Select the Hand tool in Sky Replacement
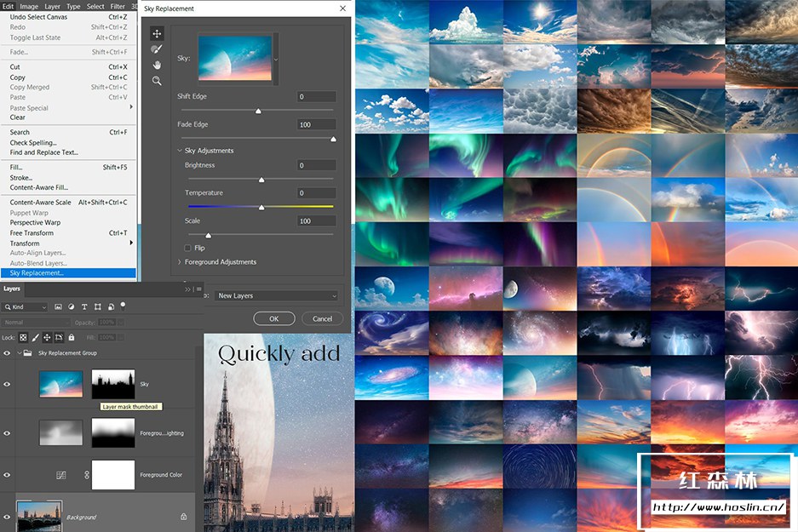This screenshot has width=798, height=532. (157, 65)
